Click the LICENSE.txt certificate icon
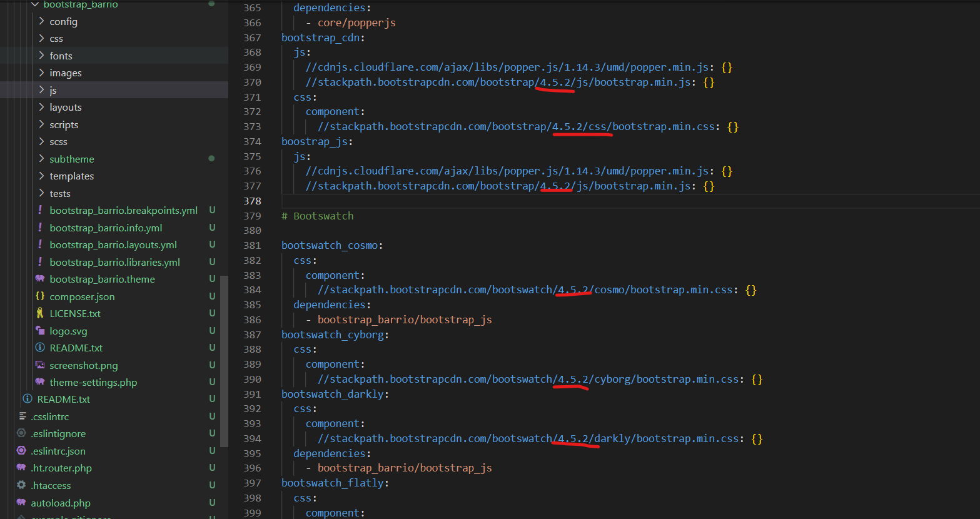The image size is (980, 519). (40, 313)
